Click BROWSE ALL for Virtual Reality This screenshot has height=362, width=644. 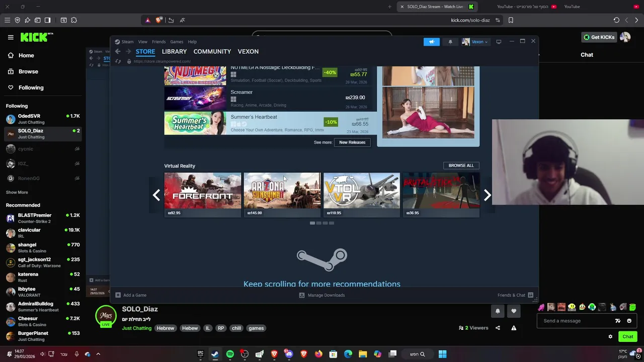coord(461,165)
